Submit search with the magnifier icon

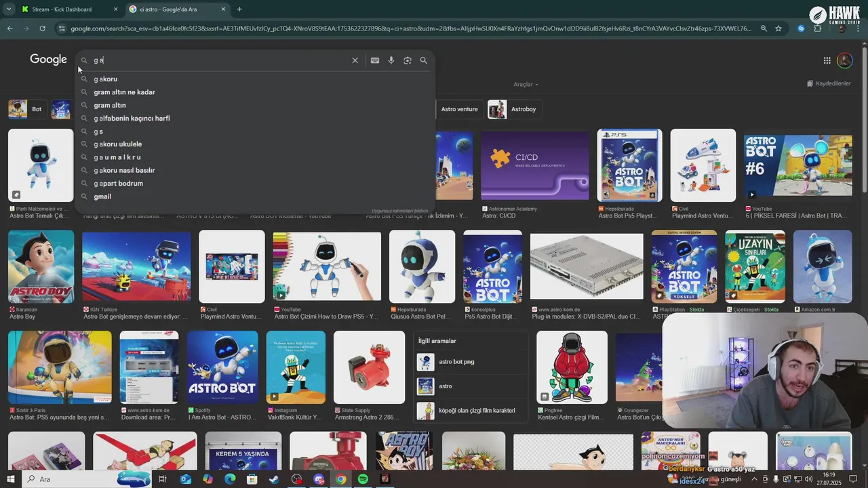pos(424,60)
